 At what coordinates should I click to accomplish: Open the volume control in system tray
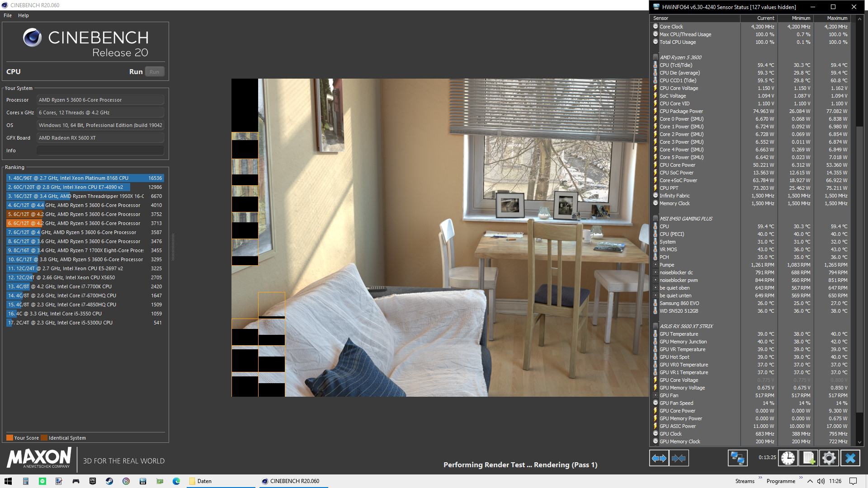click(821, 481)
